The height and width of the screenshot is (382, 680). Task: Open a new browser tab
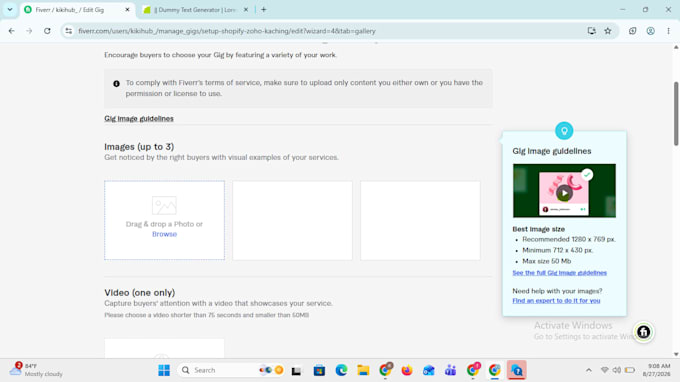click(264, 10)
